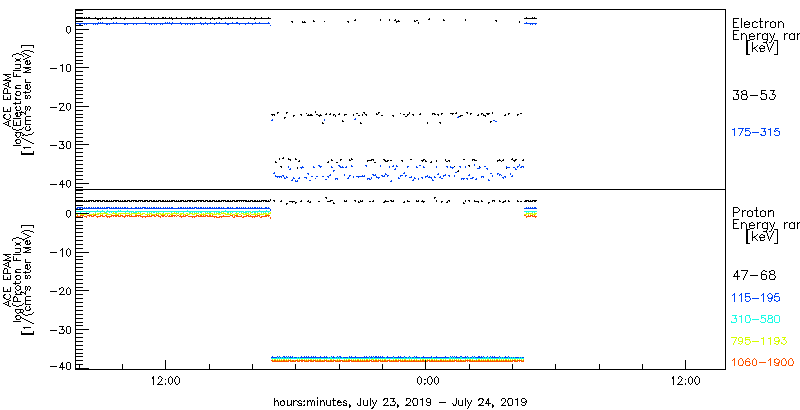Click the -30 tick label on the proton flux axis
The image size is (800, 410).
(60, 329)
